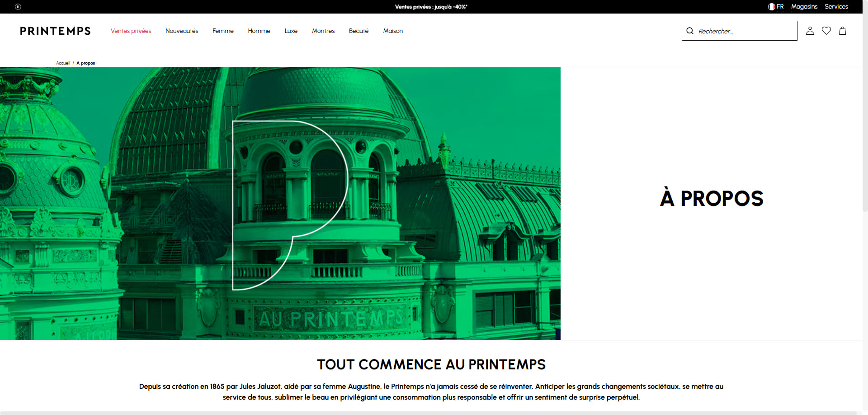Click the French flag language icon

click(x=772, y=7)
